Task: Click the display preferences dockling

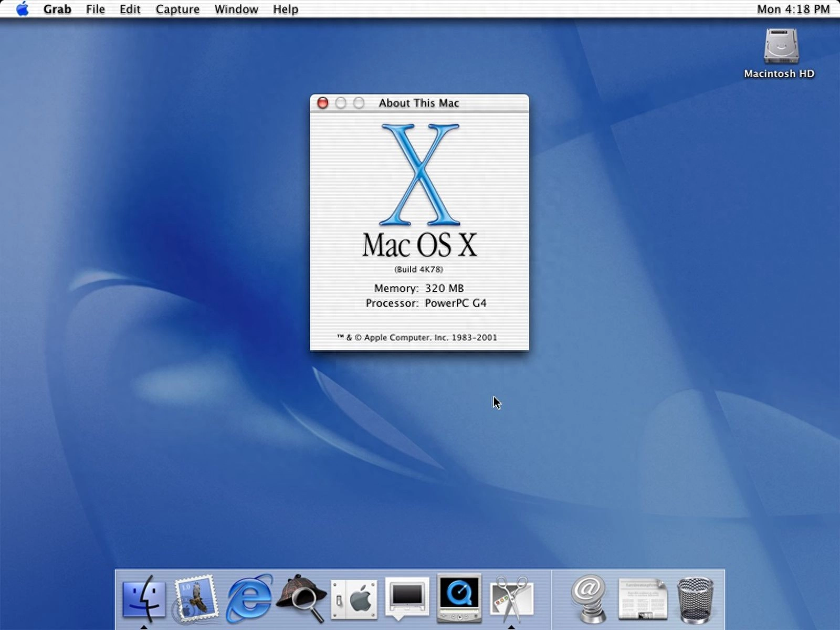Action: tap(406, 598)
